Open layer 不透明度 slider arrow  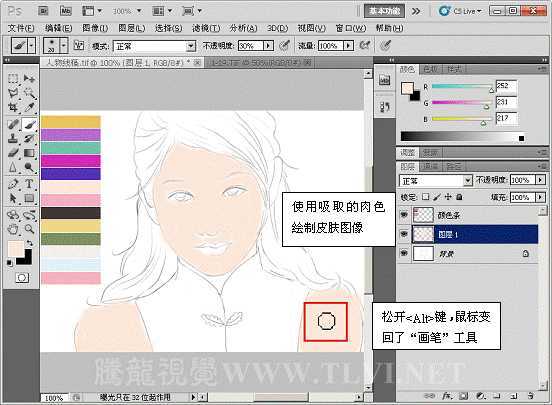(540, 180)
